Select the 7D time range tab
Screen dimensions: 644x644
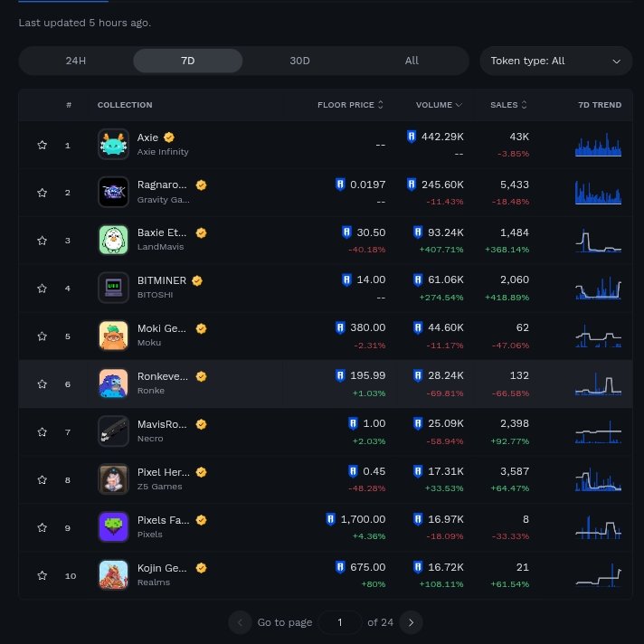click(188, 61)
